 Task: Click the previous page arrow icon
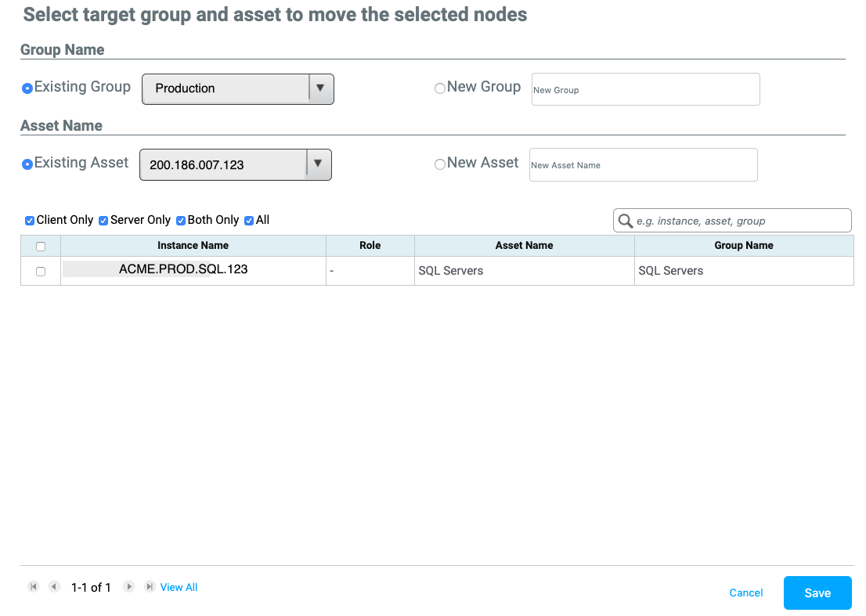click(54, 586)
